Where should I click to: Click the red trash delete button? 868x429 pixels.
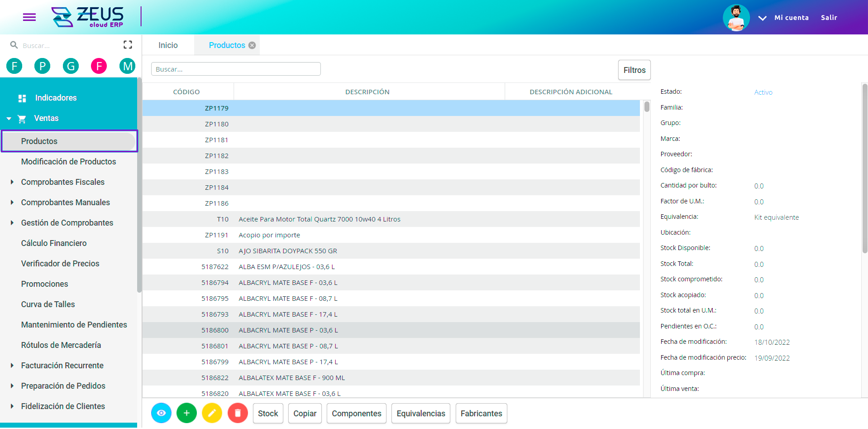238,413
